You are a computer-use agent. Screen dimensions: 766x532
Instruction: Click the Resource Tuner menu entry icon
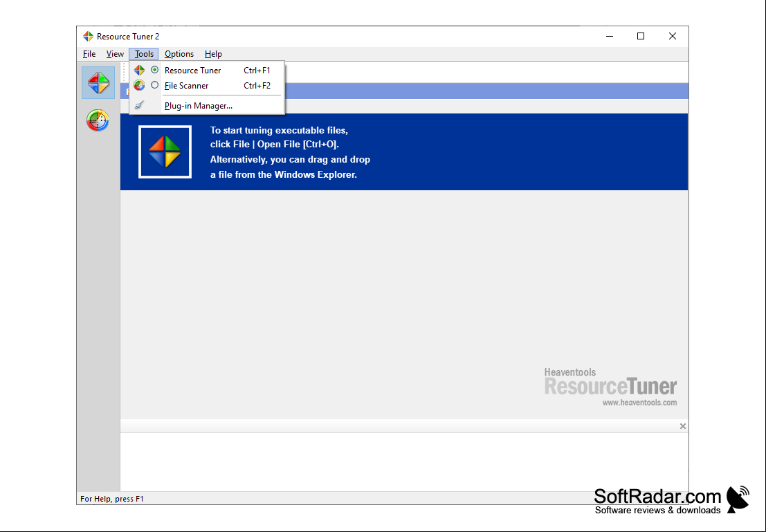coord(139,71)
